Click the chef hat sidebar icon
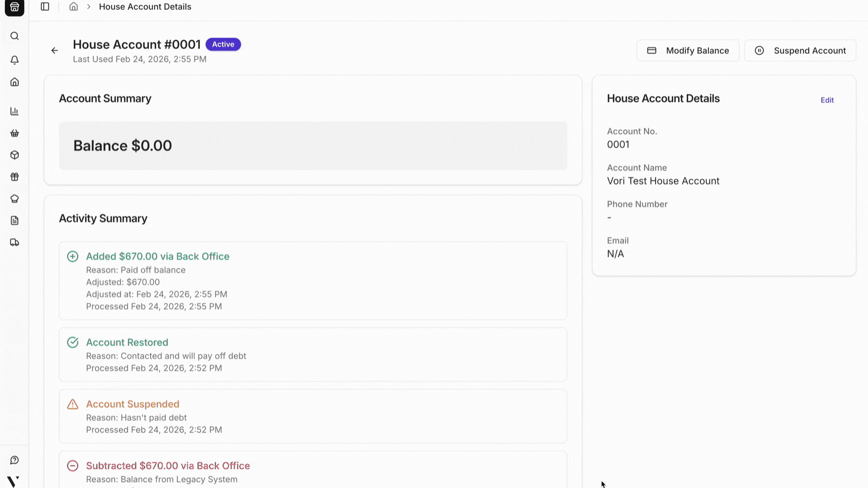Image resolution: width=868 pixels, height=488 pixels. 14,199
